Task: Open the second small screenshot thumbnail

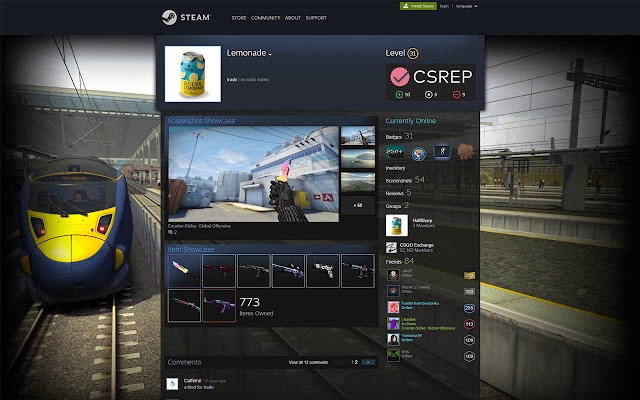Action: 358,158
